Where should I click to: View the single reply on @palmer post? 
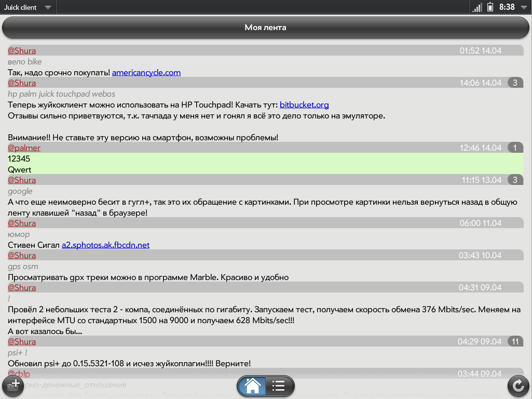coord(515,148)
